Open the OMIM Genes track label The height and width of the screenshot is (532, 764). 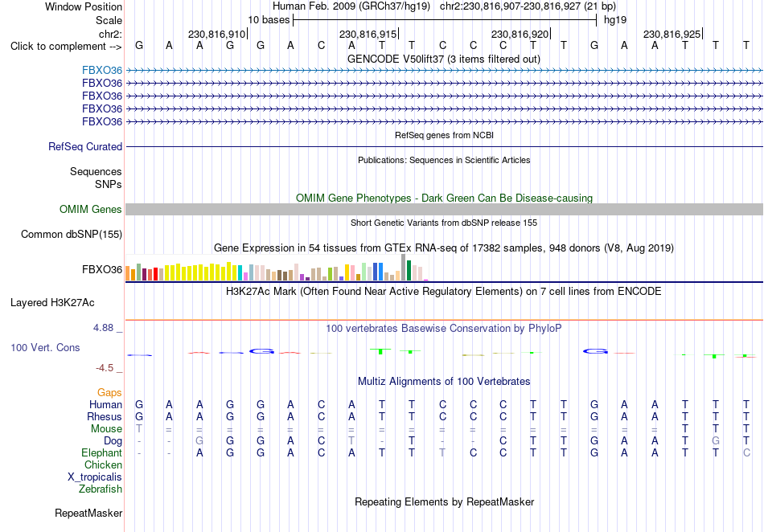(x=91, y=209)
